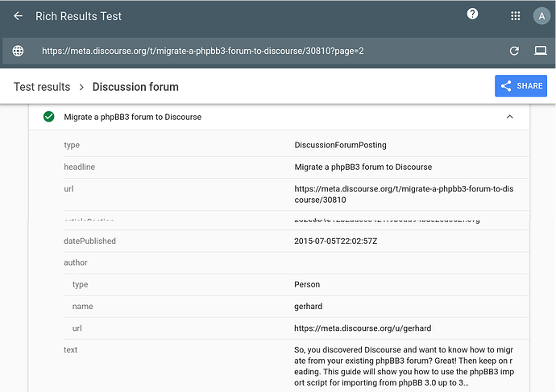Open the Google apps grid icon
Screen dimensions: 556x392
[x=515, y=16]
